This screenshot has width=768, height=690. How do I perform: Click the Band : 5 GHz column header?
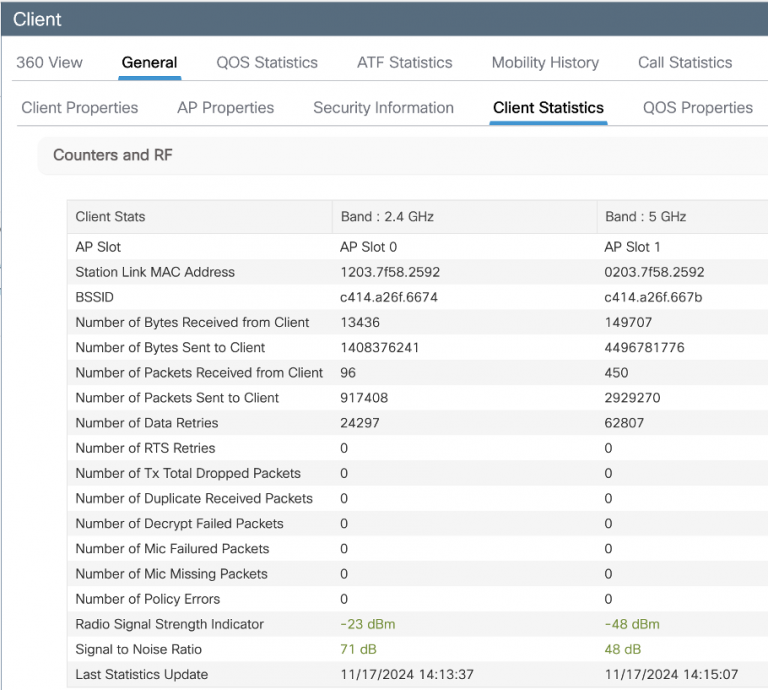pyautogui.click(x=645, y=216)
